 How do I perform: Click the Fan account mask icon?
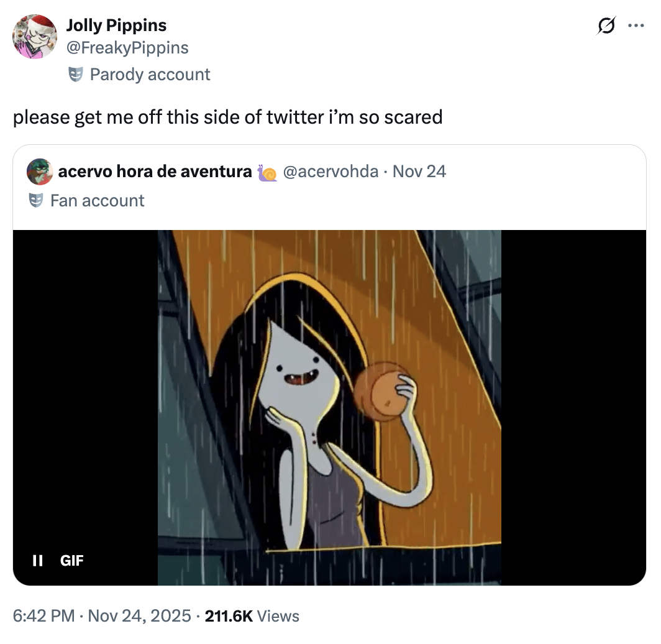(36, 201)
